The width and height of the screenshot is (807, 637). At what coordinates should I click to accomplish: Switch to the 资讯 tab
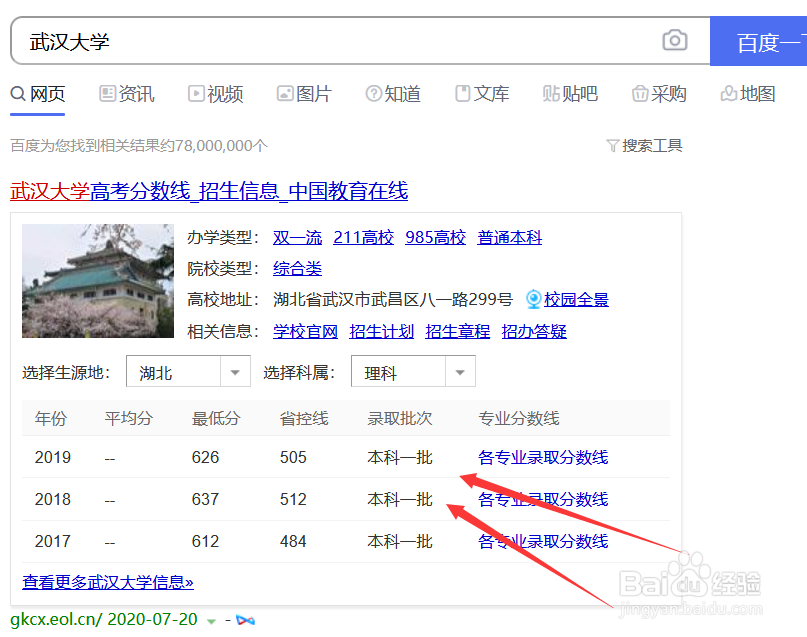[x=127, y=94]
